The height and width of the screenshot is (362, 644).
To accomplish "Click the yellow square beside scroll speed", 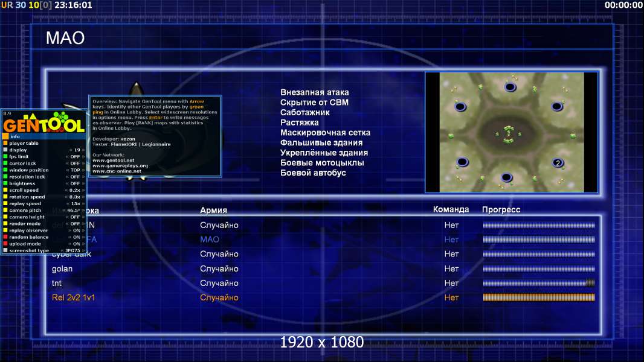I will [5, 190].
